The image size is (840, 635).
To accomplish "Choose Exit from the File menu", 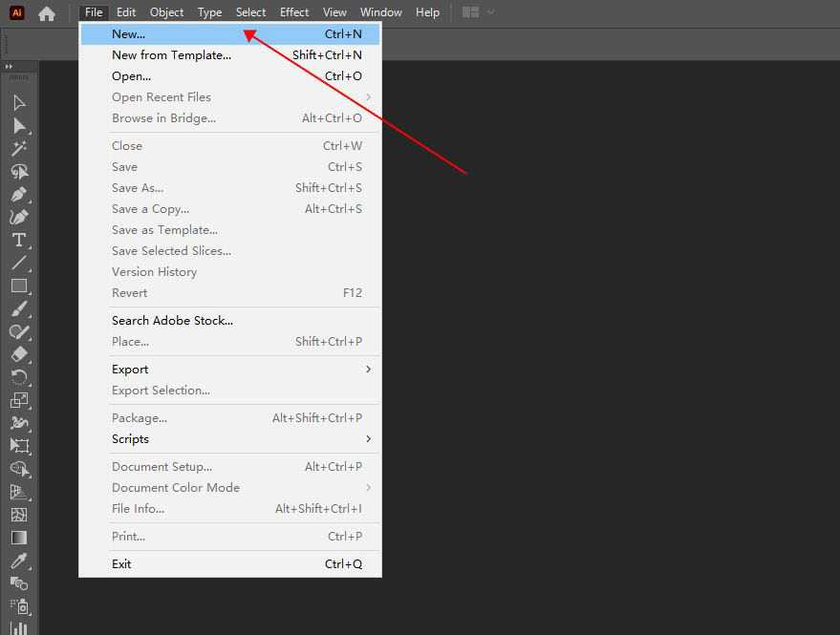I will coord(121,564).
